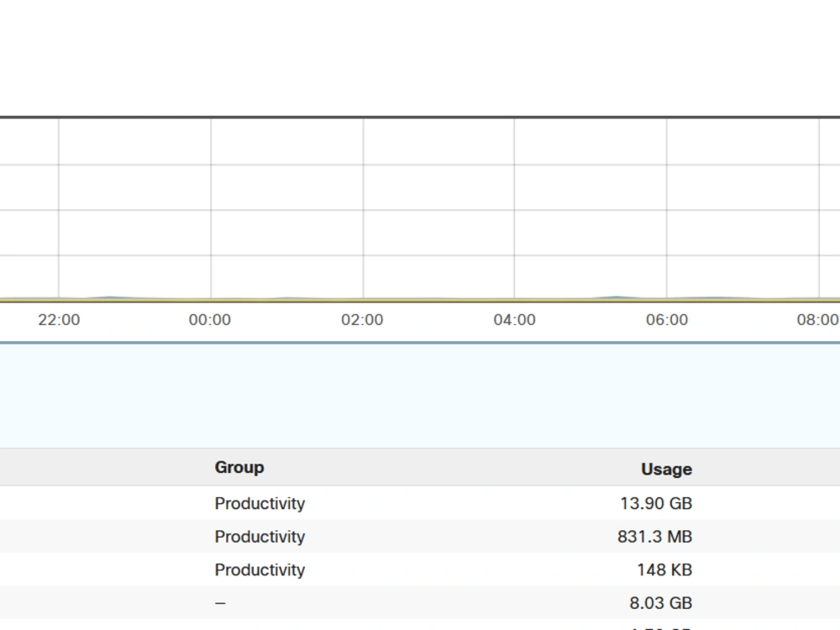Viewport: 840px width, 630px height.
Task: Click the 22:00 time axis label
Action: click(59, 320)
